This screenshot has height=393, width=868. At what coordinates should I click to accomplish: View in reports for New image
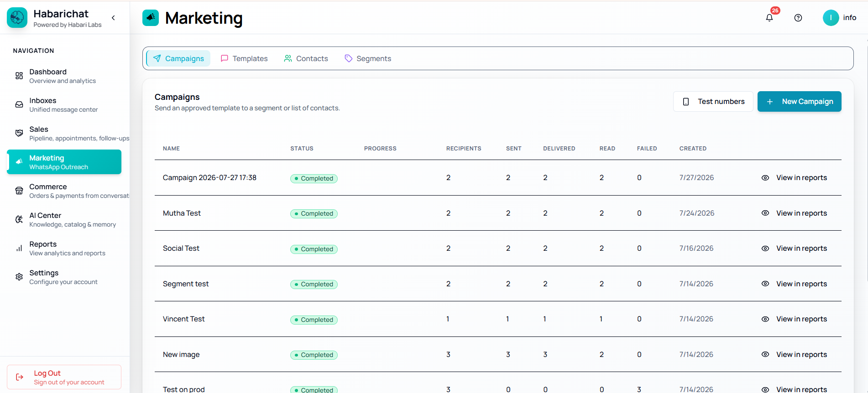pos(801,354)
